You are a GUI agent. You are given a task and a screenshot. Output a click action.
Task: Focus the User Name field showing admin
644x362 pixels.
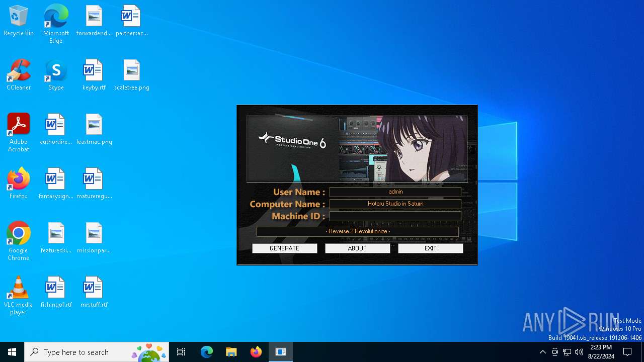coord(395,192)
